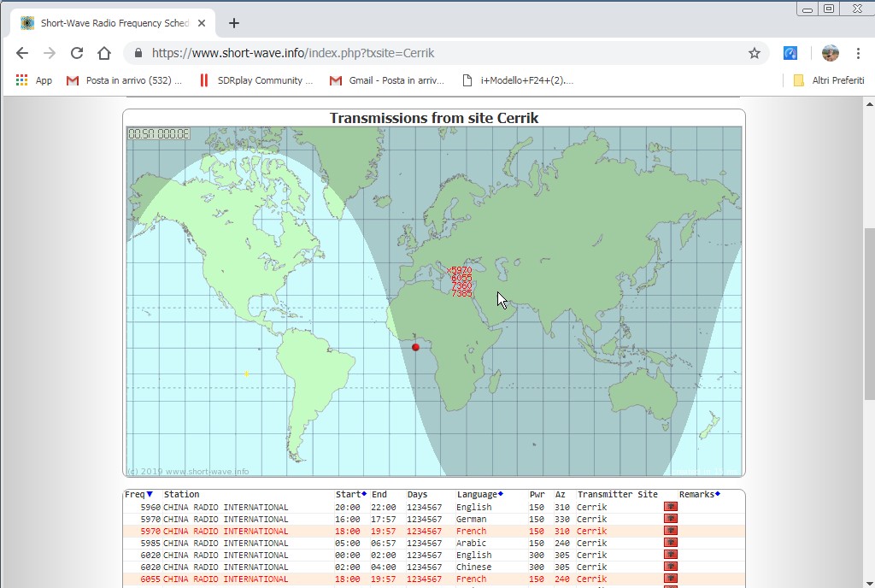875x588 pixels.
Task: Open Posta in arrivo (532) bookmark
Action: pyautogui.click(x=124, y=80)
